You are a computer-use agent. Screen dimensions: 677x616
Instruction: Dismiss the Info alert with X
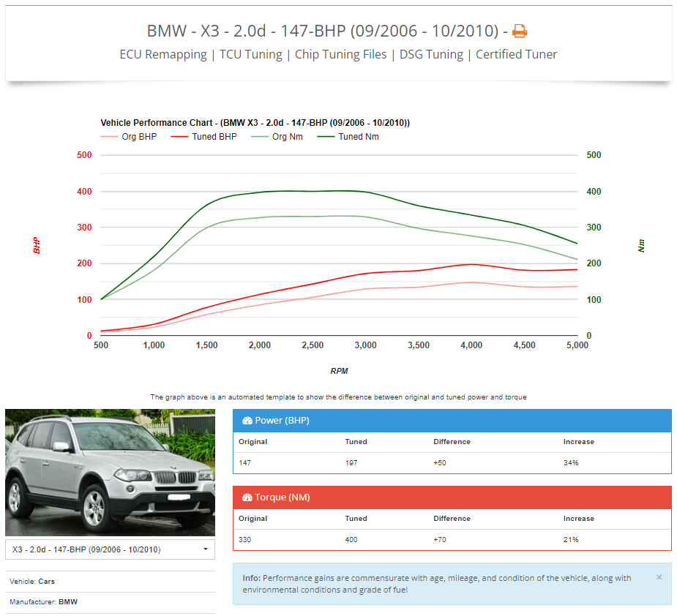click(x=659, y=577)
